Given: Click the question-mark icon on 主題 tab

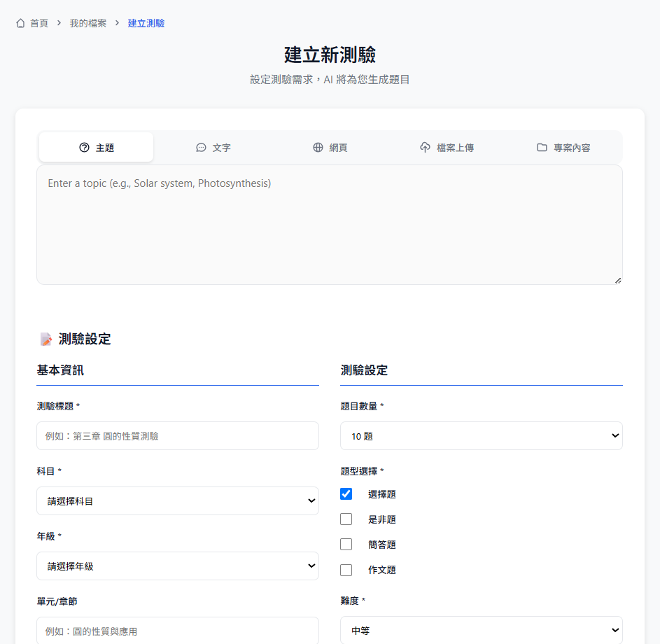Looking at the screenshot, I should [x=85, y=148].
